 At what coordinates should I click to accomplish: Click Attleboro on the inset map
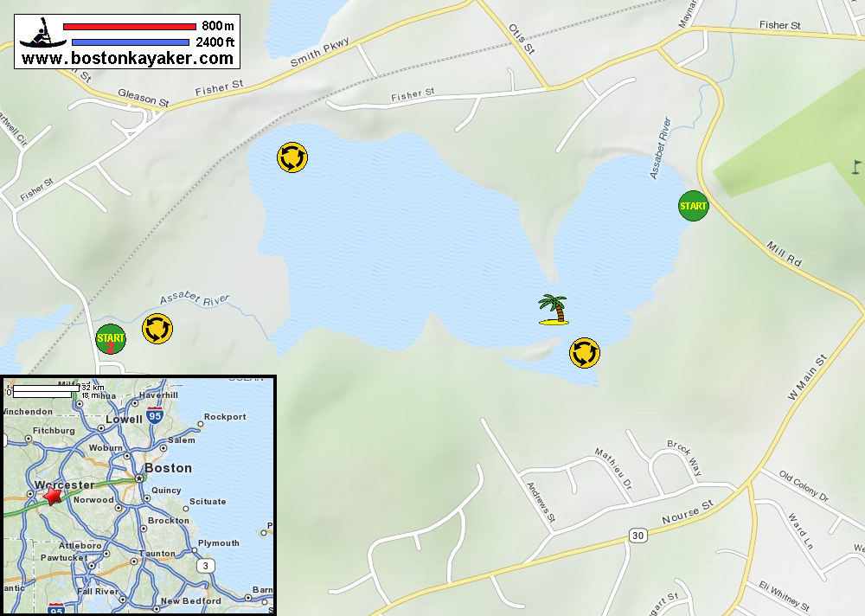click(80, 545)
